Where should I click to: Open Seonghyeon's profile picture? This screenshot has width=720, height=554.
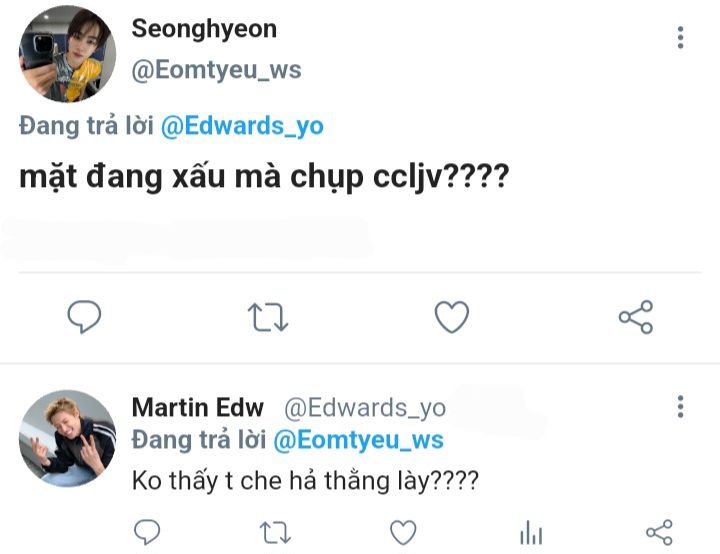tap(67, 54)
